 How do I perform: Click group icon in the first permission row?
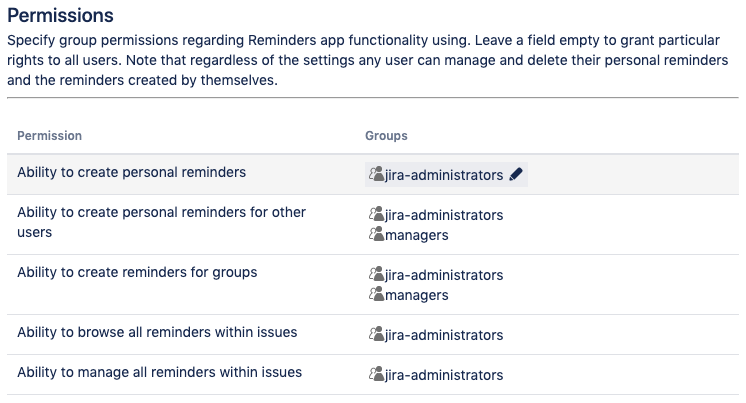pyautogui.click(x=377, y=174)
